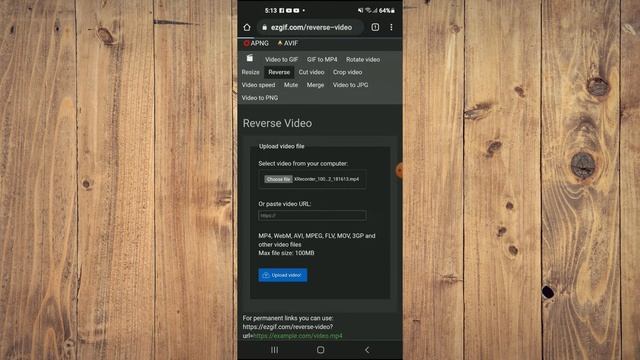This screenshot has width=640, height=360.
Task: Tap the browser home icon
Action: pyautogui.click(x=247, y=27)
